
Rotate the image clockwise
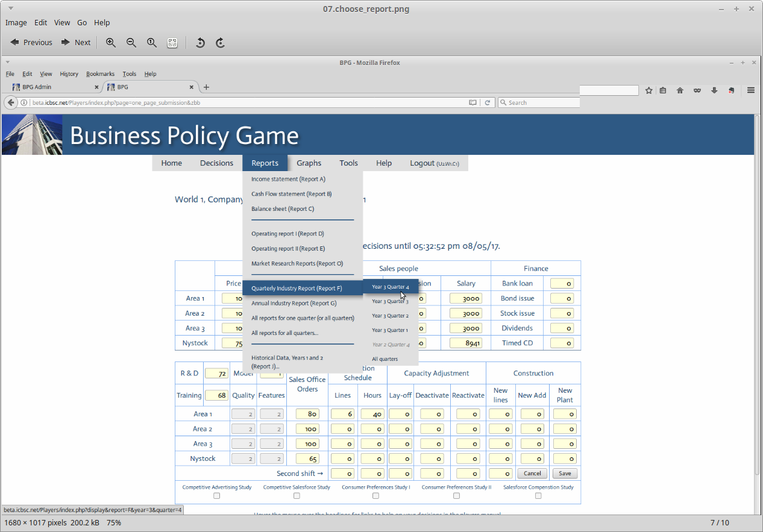221,42
